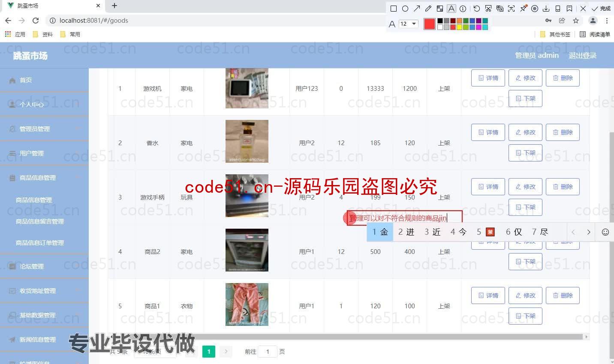Screen dimensions: 614x364
Task: Click the share page icon
Action: pos(562,21)
